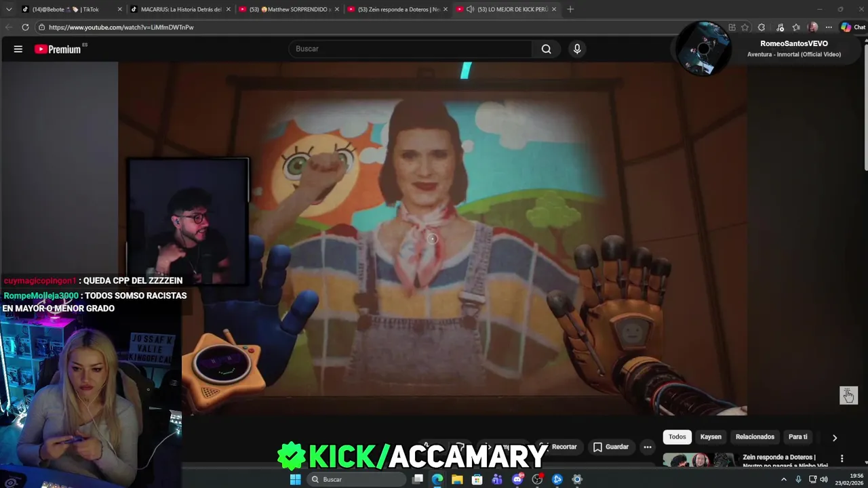
Task: Open File Explorer from taskbar
Action: click(457, 479)
